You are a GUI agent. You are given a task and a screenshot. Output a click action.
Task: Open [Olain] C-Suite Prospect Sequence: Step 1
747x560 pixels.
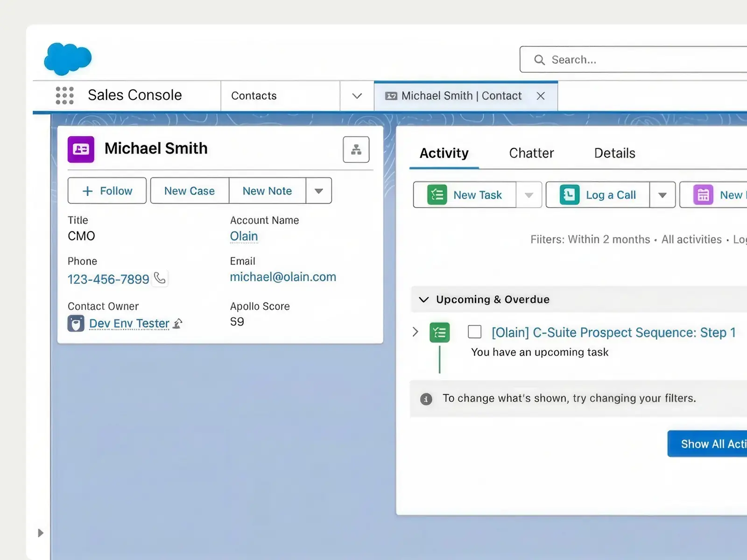[614, 332]
